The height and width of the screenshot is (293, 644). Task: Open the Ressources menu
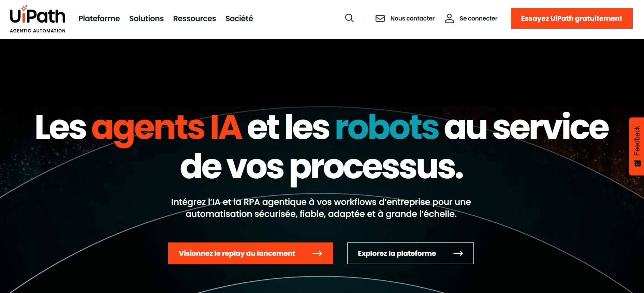[194, 18]
